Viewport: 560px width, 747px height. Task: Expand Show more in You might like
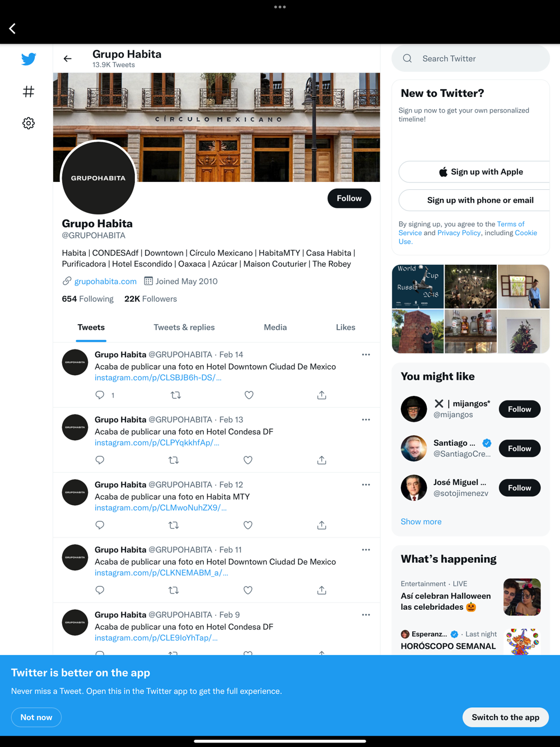[421, 521]
